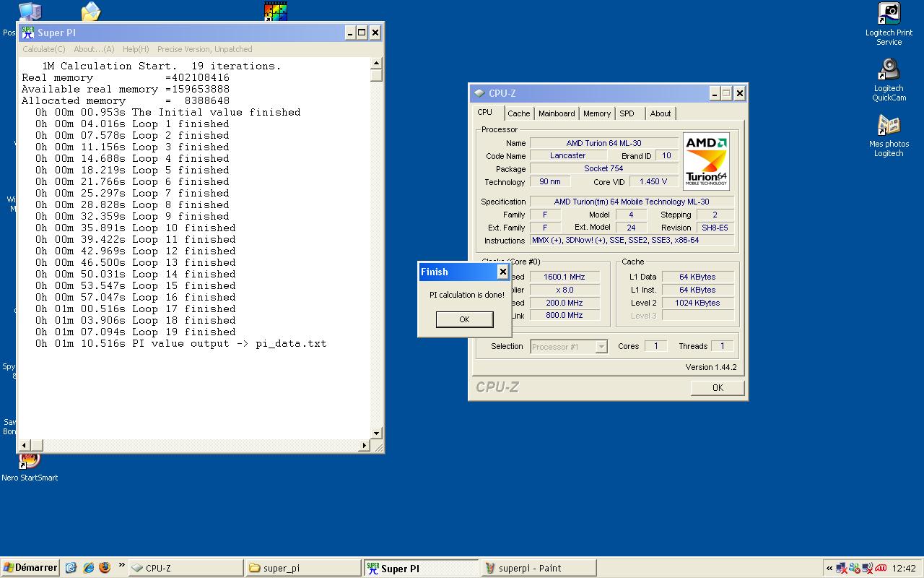Click the 'Loop 19 finished' line in Super PI
Image resolution: width=924 pixels, height=578 pixels.
coord(183,332)
